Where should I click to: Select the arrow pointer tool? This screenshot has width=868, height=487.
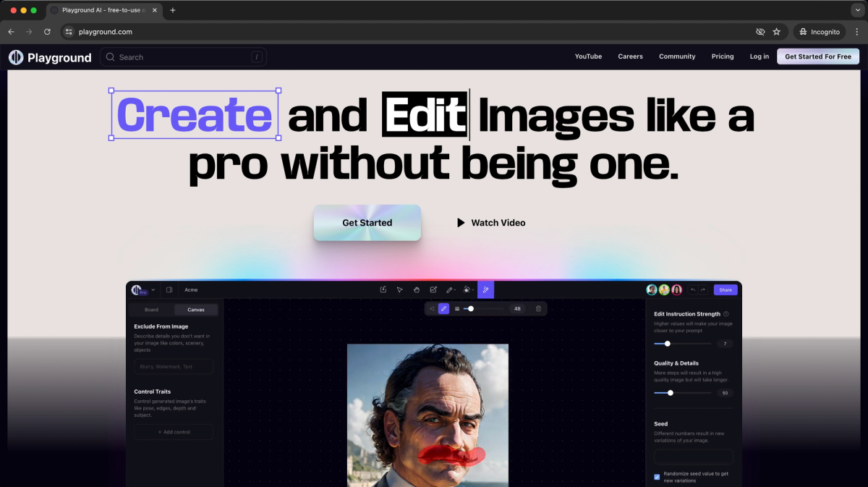(399, 289)
